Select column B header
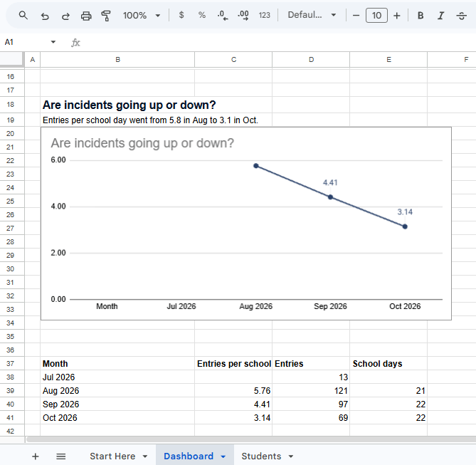Viewport: 476px width, 465px height. coord(117,60)
